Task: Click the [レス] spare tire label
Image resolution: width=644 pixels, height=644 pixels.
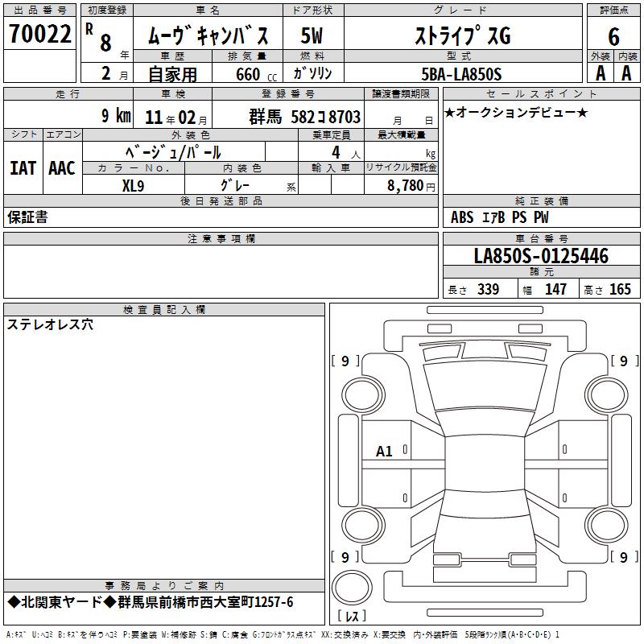Action: tap(352, 616)
